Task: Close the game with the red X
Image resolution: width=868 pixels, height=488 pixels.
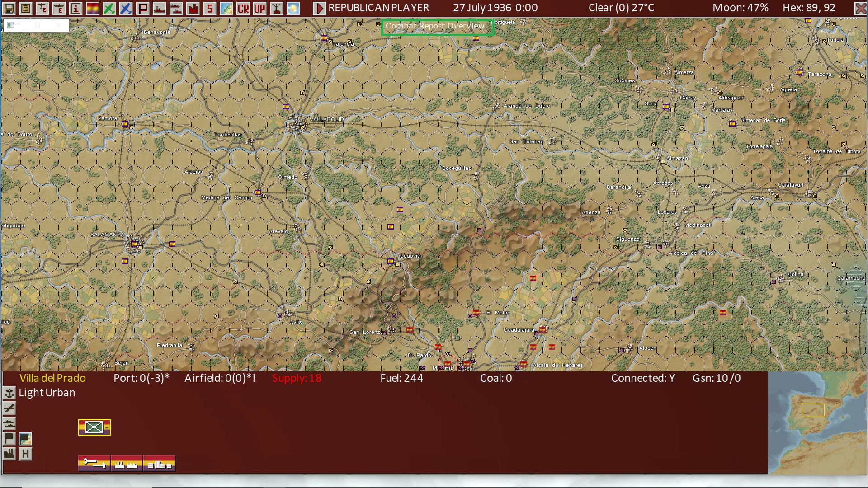Action: coord(860,8)
